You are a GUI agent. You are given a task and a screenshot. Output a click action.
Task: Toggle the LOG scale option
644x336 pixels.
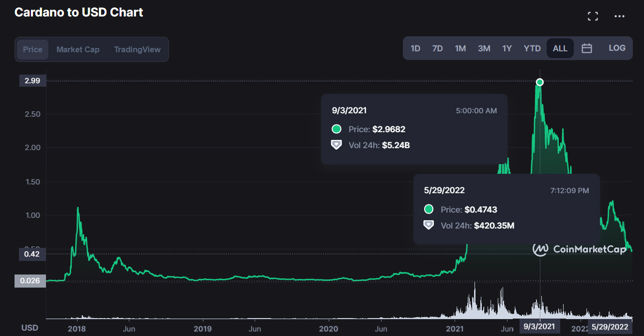(617, 48)
